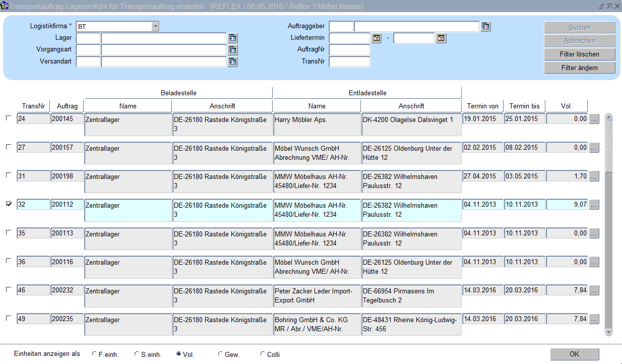Image resolution: width=622 pixels, height=364 pixels.
Task: Click details button for TransNr 49 row
Action: (594, 319)
